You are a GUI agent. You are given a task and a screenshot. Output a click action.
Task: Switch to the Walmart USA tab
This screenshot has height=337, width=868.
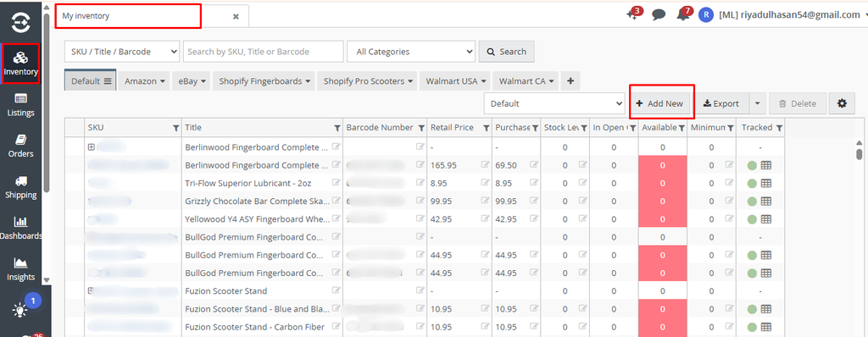(x=455, y=80)
